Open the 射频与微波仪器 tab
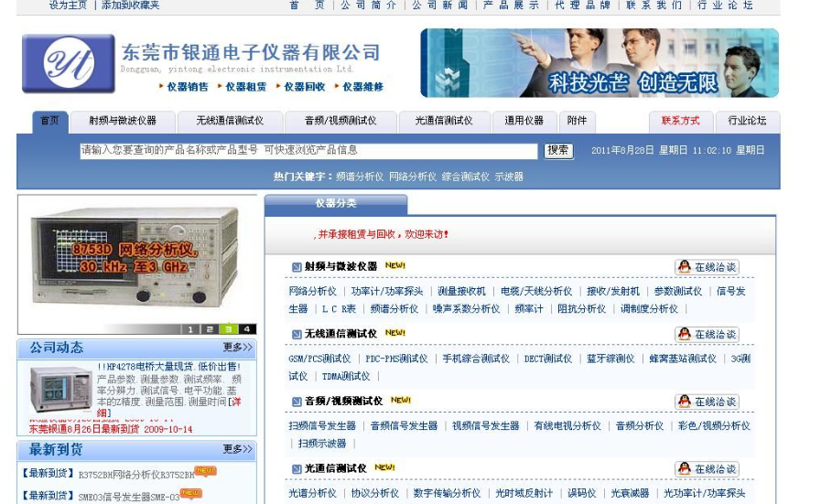This screenshot has width=821, height=504. pyautogui.click(x=123, y=122)
